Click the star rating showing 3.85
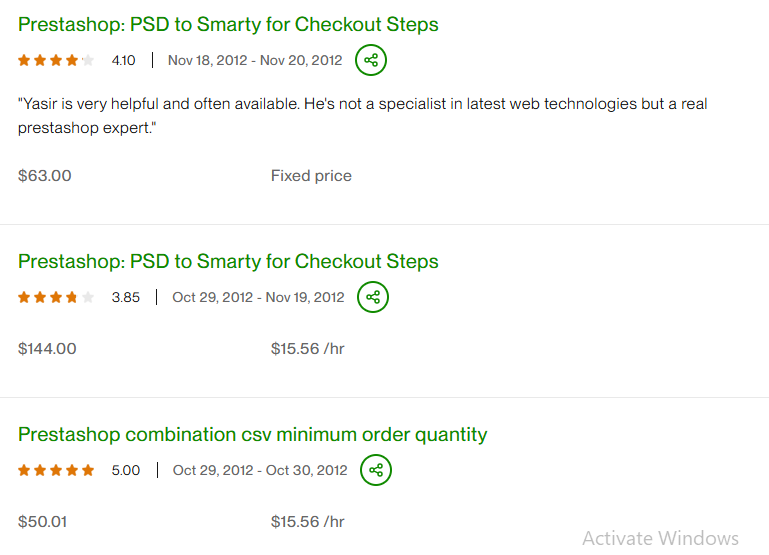The image size is (769, 555). tap(56, 297)
